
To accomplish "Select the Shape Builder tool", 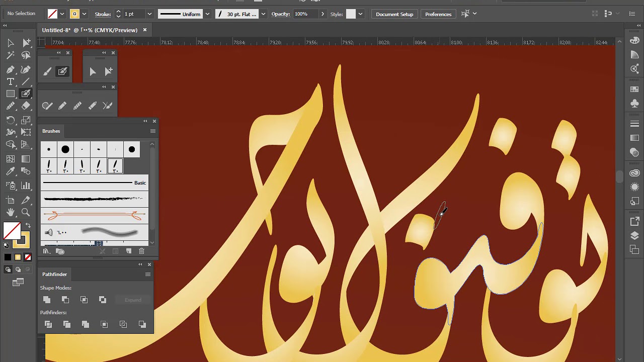I will [11, 145].
